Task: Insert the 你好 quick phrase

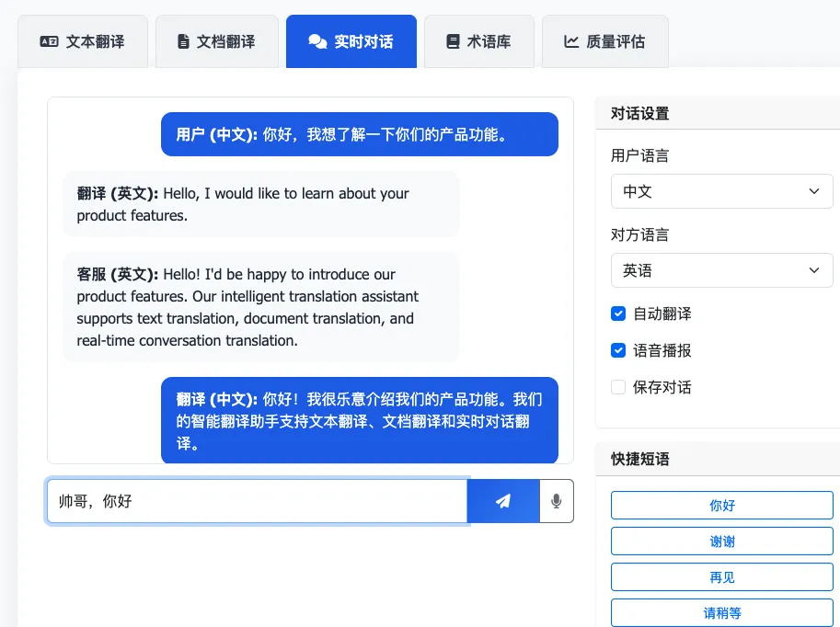Action: coord(721,506)
